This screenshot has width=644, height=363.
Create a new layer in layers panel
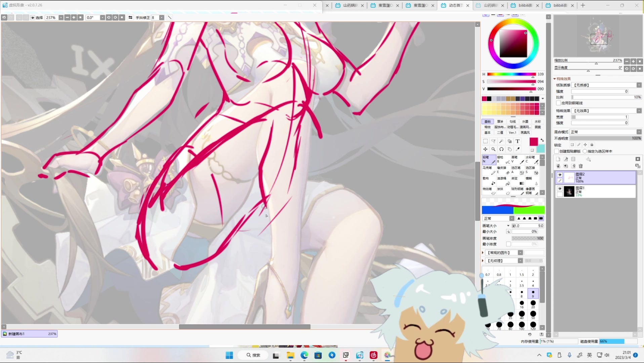[558, 159]
